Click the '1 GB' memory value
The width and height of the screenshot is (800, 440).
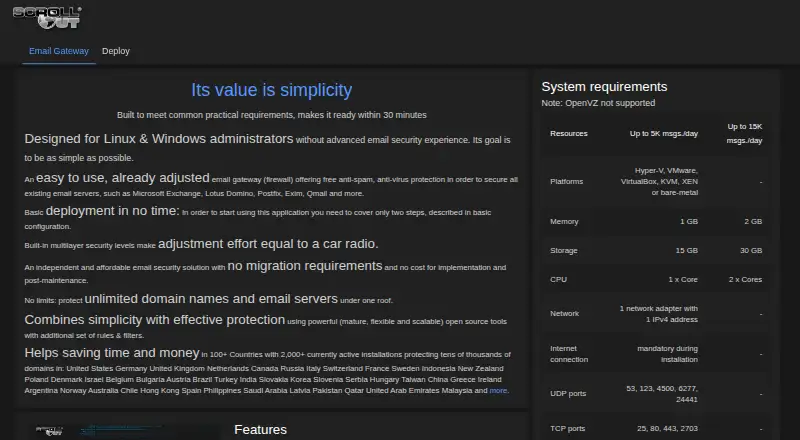point(689,222)
